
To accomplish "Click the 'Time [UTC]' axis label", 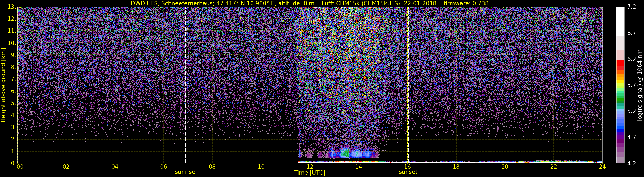I will pos(310,173).
